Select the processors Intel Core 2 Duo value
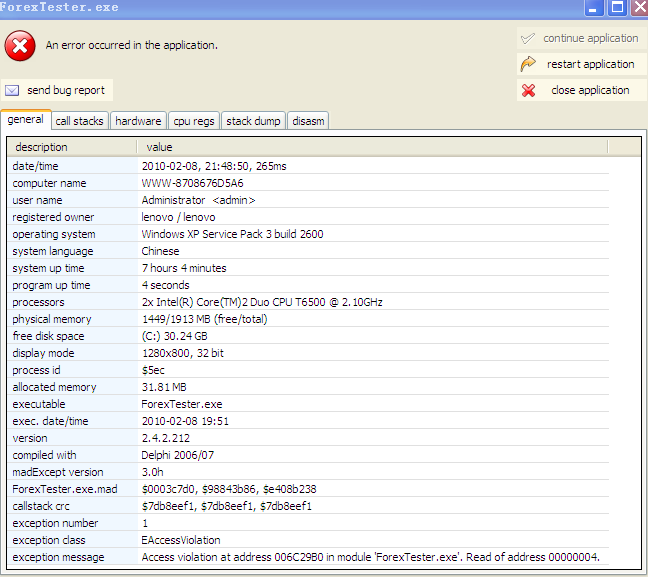Image resolution: width=648 pixels, height=577 pixels. 262,302
